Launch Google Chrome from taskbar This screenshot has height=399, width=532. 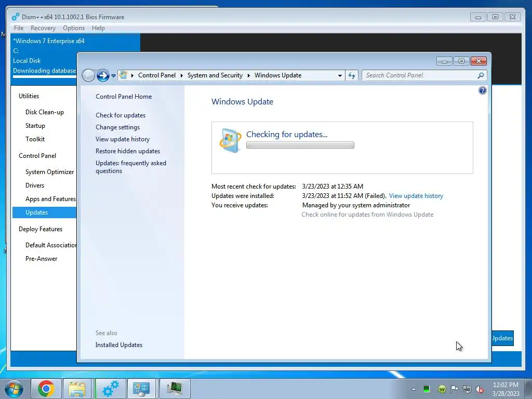(x=46, y=389)
